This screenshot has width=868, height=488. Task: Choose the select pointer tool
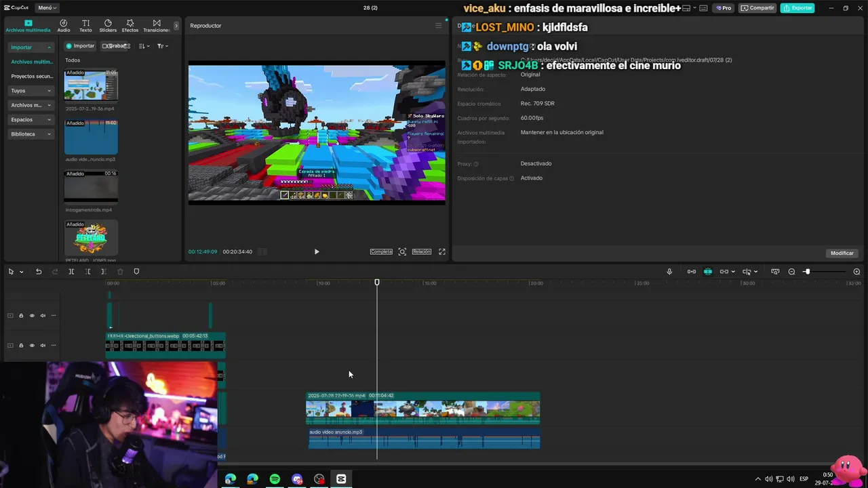pos(11,272)
